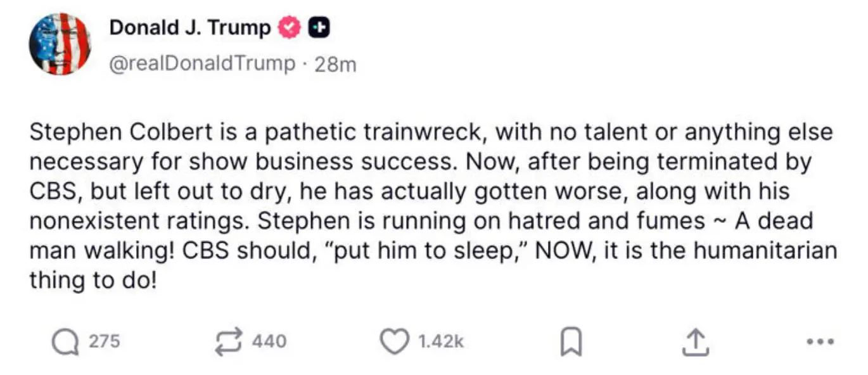Click the share upload arrow icon

(696, 341)
